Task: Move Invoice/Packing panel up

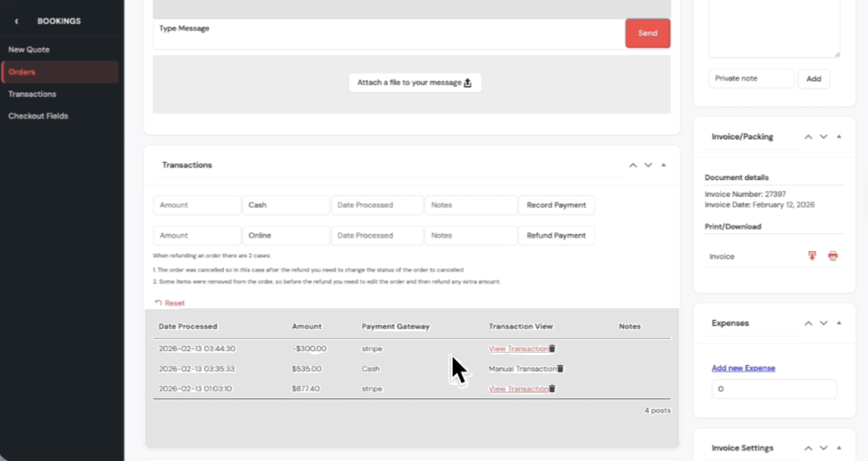Action: pos(808,137)
